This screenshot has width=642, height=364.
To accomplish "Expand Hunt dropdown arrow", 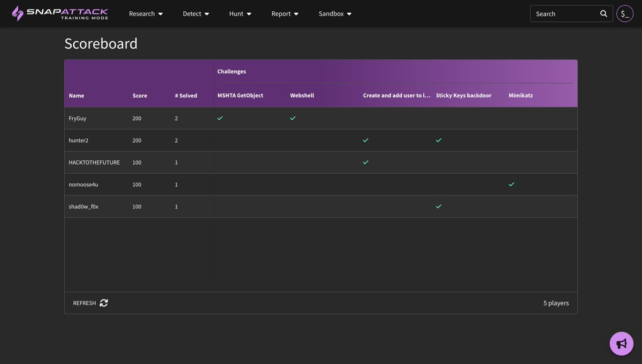I will [249, 14].
